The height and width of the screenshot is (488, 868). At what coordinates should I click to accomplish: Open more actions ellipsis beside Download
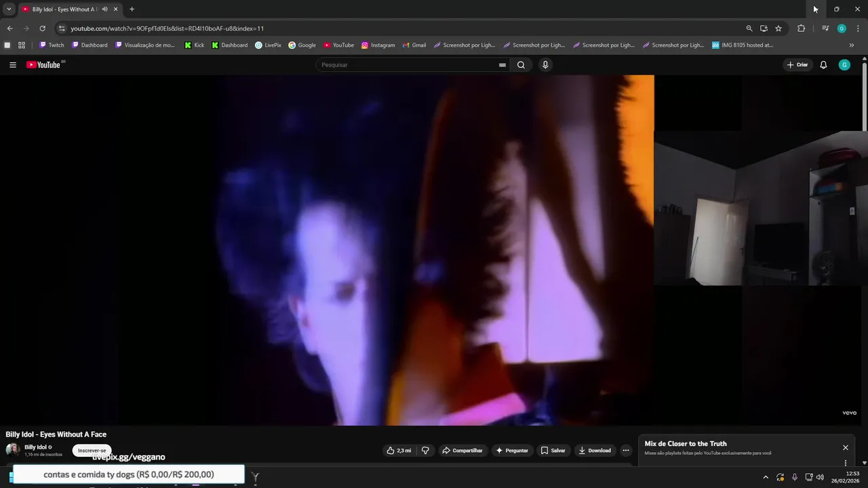click(x=626, y=450)
